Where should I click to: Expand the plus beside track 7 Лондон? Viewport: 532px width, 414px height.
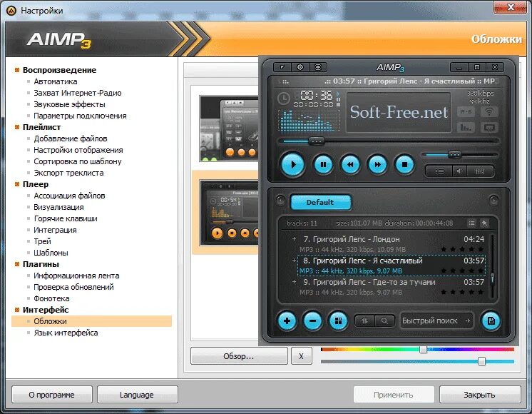click(x=294, y=238)
